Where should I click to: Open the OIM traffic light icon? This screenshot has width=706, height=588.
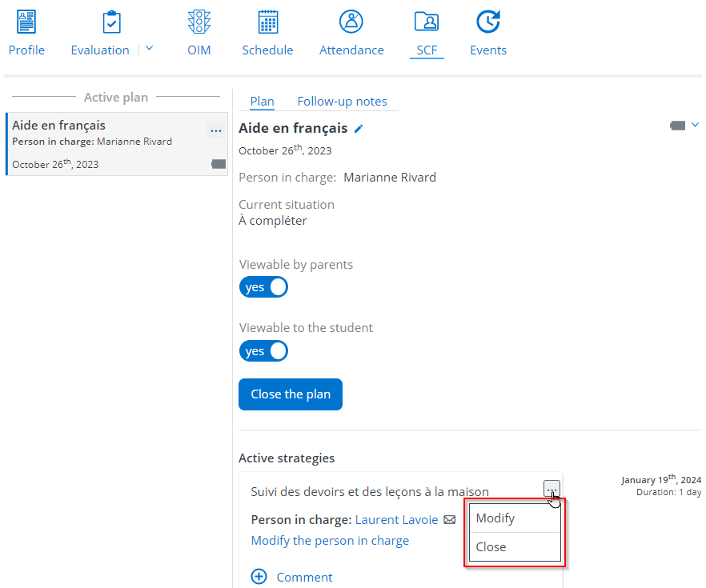(x=199, y=22)
